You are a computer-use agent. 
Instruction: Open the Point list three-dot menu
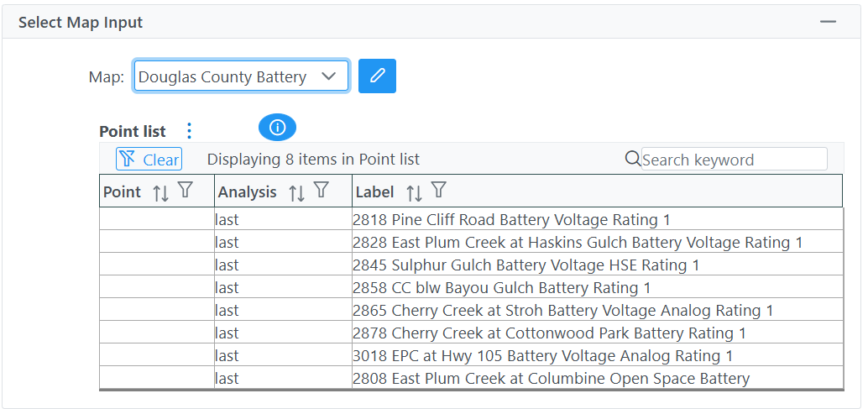pos(190,131)
